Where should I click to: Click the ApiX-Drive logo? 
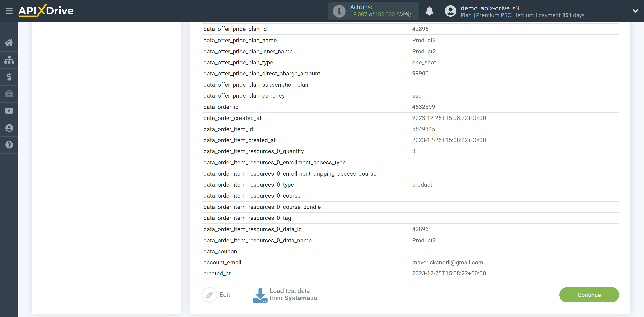click(46, 11)
